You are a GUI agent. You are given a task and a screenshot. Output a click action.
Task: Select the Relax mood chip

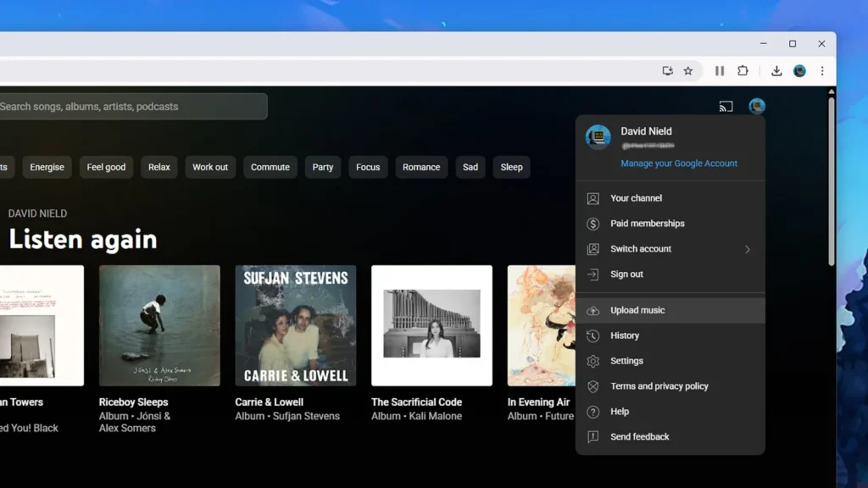159,167
